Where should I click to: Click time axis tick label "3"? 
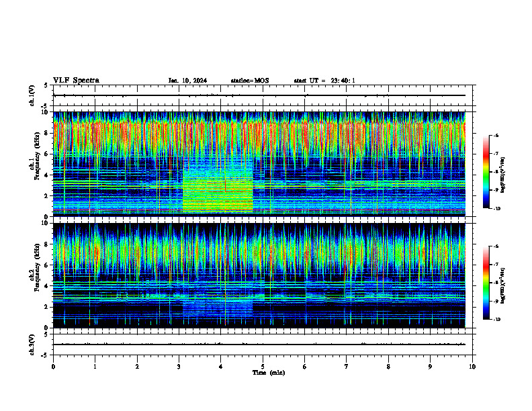tap(179, 367)
